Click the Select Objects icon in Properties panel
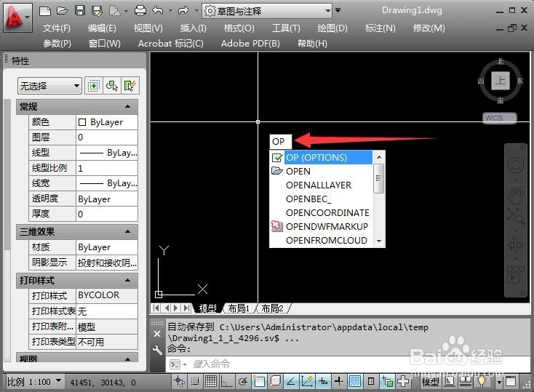The height and width of the screenshot is (392, 534). coord(112,86)
